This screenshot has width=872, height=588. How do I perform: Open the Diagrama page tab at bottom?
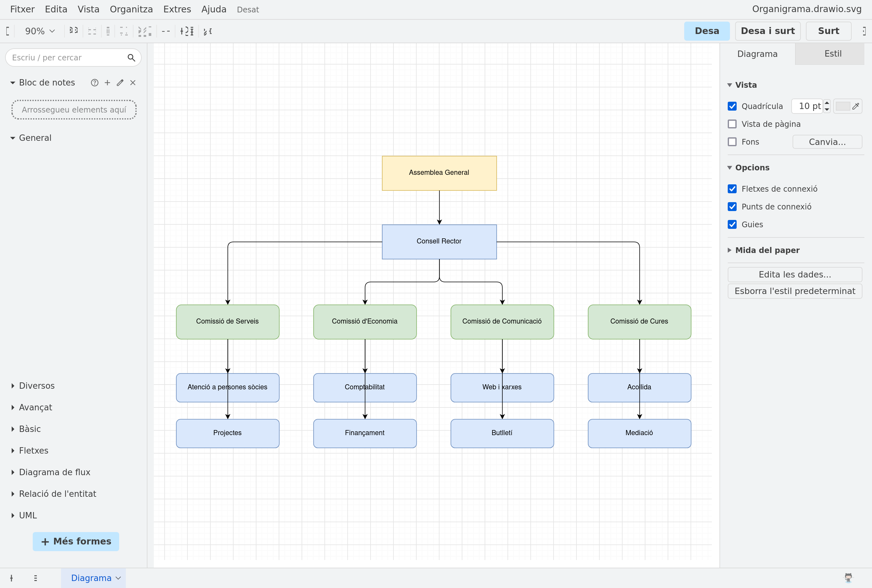point(93,578)
